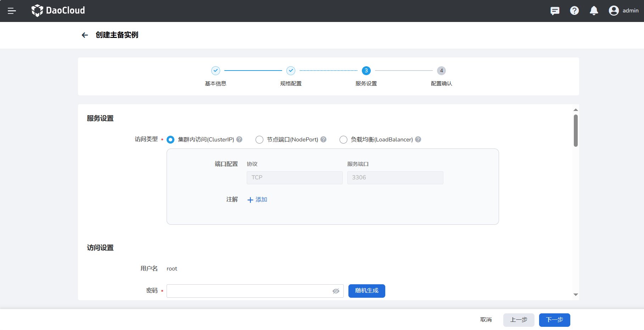Select 节点端口(NodePort) access type
Image resolution: width=644 pixels, height=330 pixels.
click(x=259, y=140)
